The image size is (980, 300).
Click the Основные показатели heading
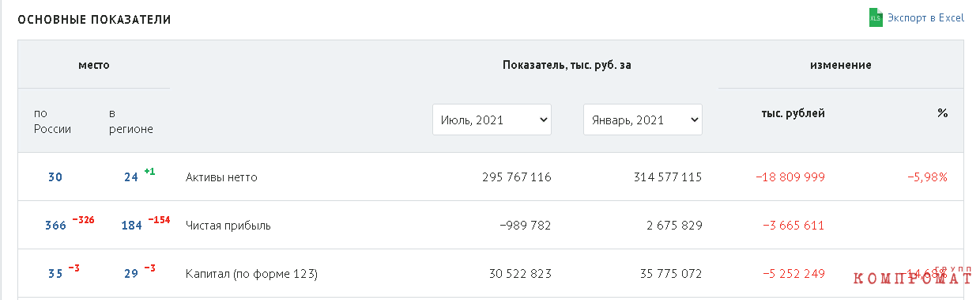coord(94,20)
